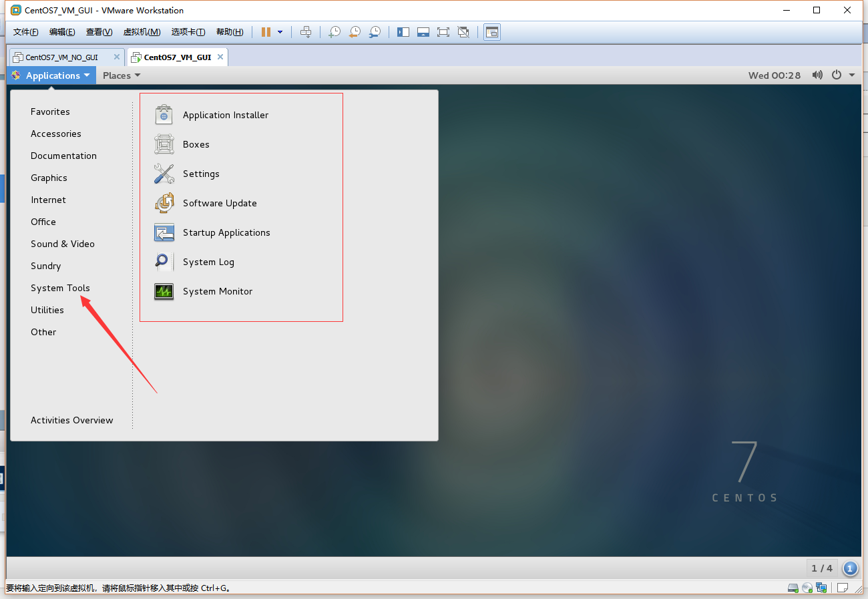Launch System Monitor from the menu
The image size is (868, 599).
[x=217, y=292]
